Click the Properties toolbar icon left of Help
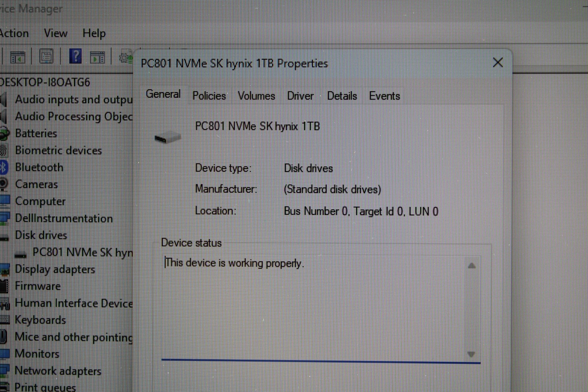 coord(46,57)
